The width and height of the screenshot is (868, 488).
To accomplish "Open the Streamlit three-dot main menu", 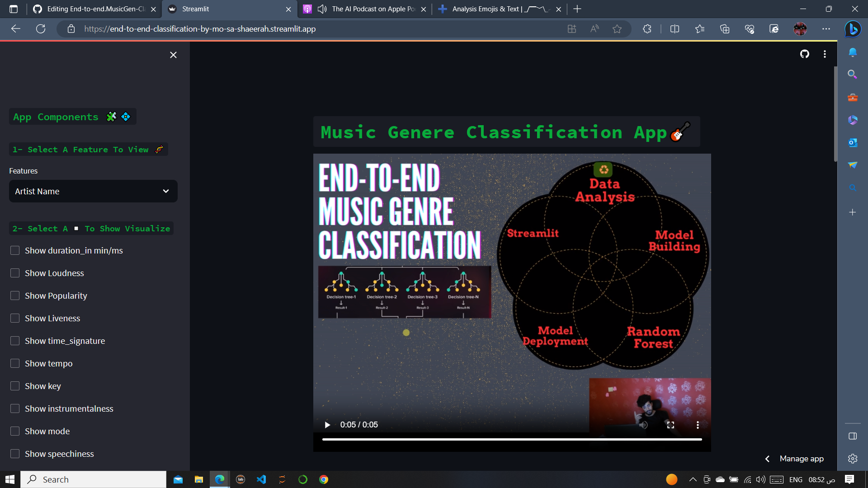I will (x=825, y=54).
